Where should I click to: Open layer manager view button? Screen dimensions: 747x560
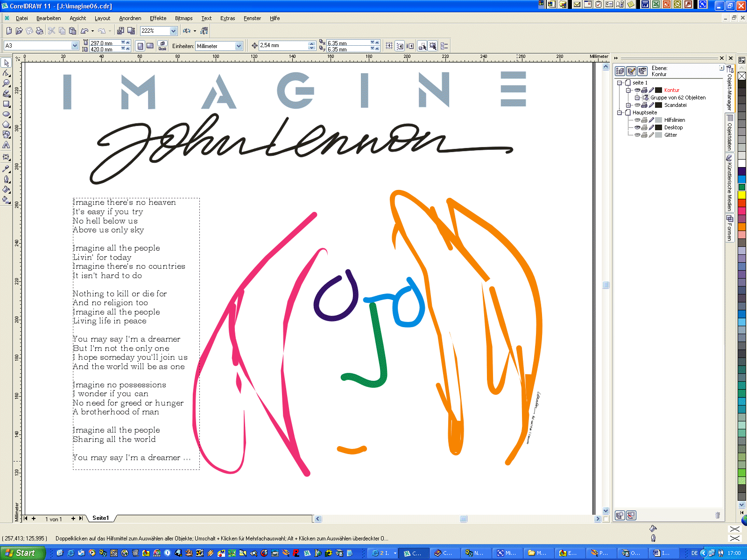pos(642,71)
